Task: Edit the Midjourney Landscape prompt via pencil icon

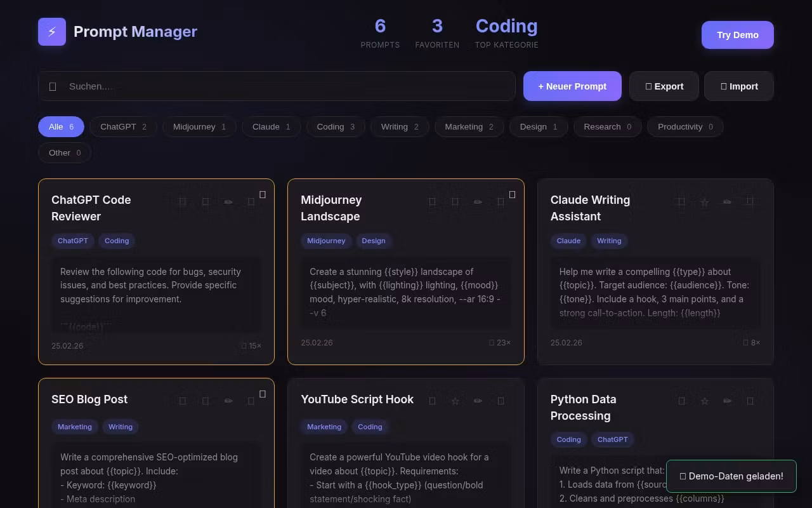Action: coord(478,203)
